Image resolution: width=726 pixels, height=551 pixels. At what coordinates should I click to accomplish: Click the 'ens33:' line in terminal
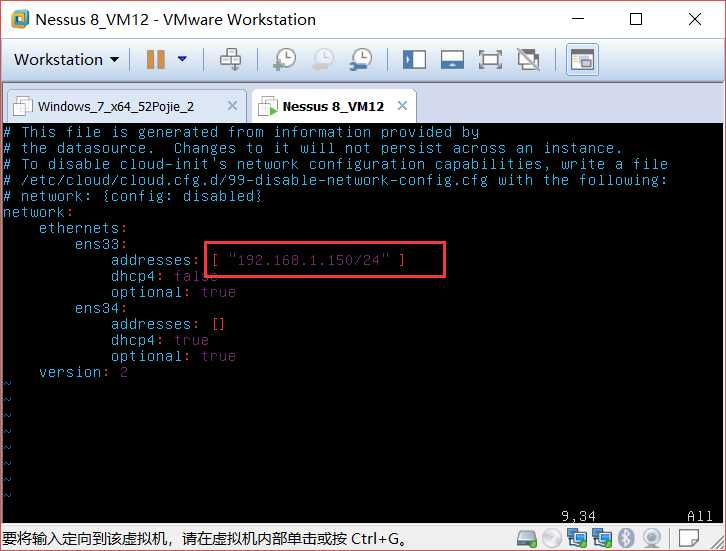point(101,244)
